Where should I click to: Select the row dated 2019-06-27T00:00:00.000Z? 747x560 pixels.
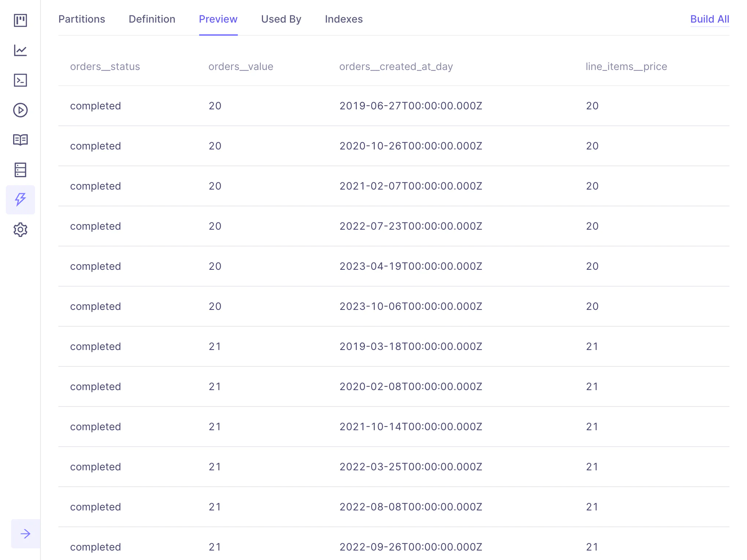point(411,106)
